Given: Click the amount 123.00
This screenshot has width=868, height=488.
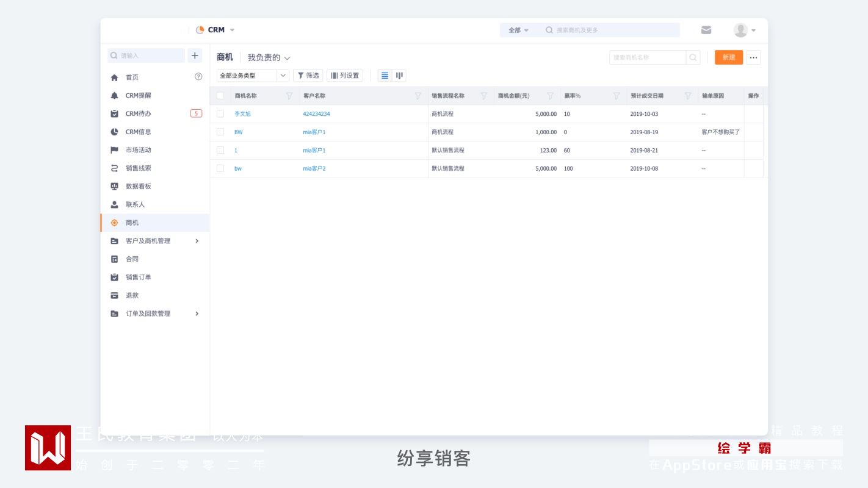Looking at the screenshot, I should 548,151.
